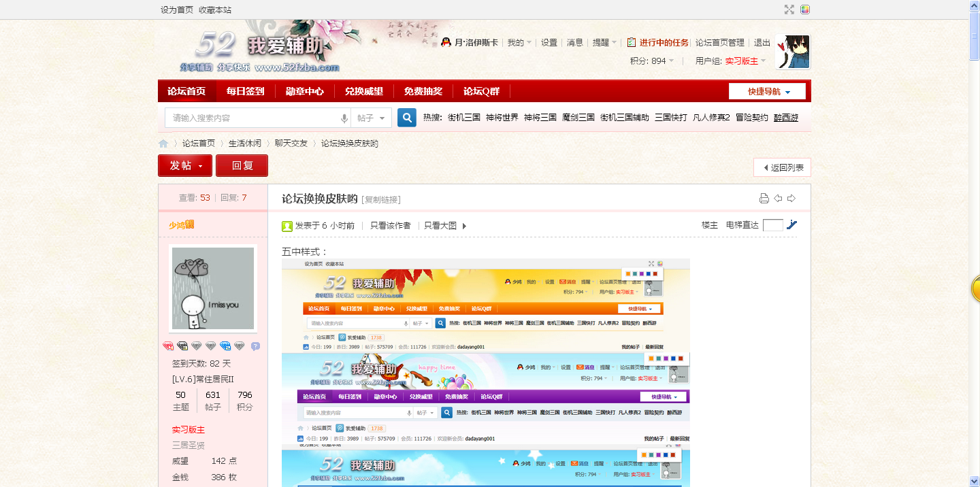Viewport: 980px width, 487px height.
Task: Click the hot search term 神将世界
Action: point(502,118)
